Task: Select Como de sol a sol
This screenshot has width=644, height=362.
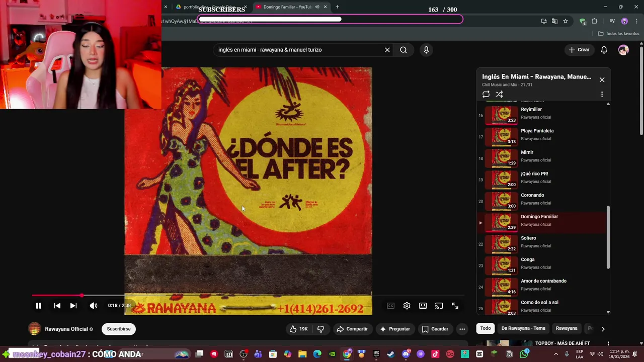Action: click(x=542, y=307)
